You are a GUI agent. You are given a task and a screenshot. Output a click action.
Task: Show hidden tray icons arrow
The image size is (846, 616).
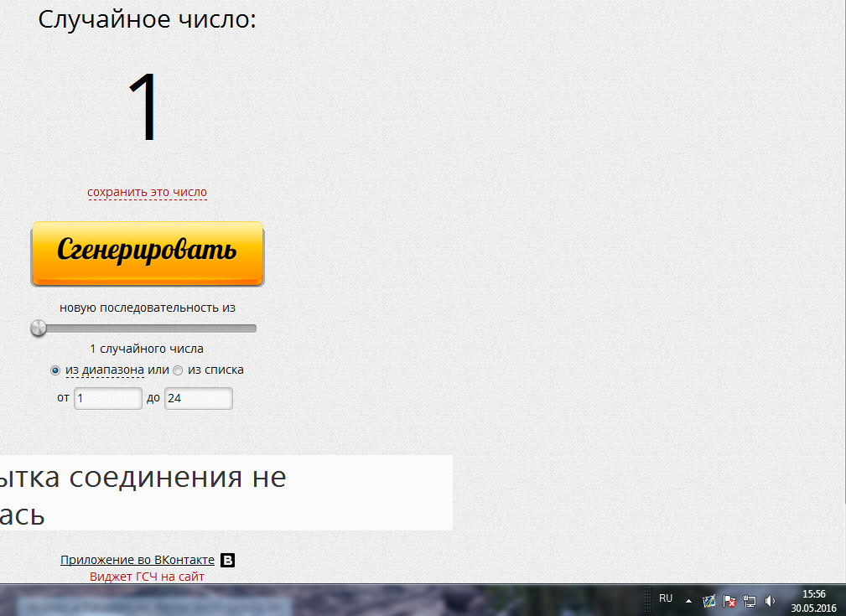(688, 601)
